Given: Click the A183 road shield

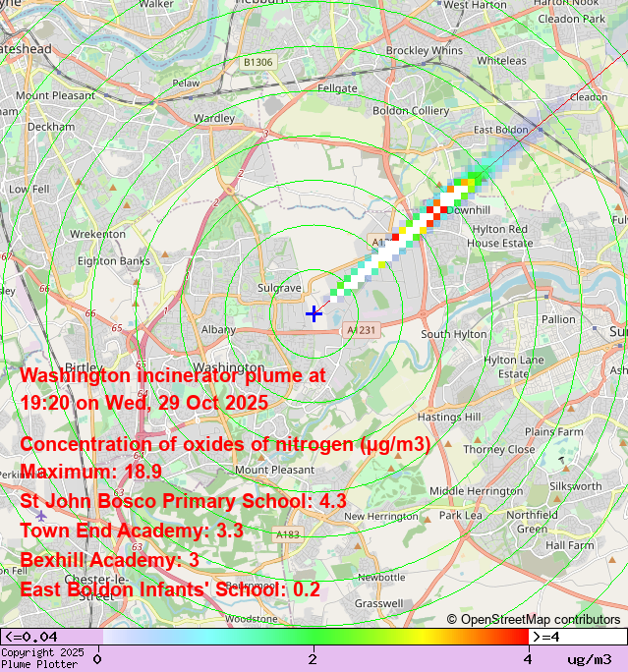Looking at the screenshot, I should tap(288, 534).
